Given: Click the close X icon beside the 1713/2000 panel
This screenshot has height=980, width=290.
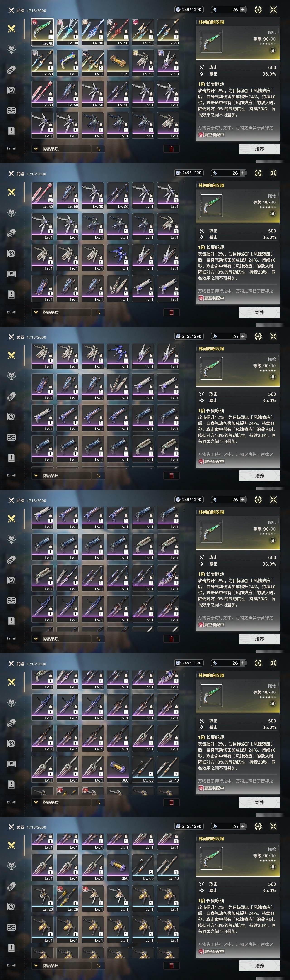Looking at the screenshot, I should tap(273, 10).
